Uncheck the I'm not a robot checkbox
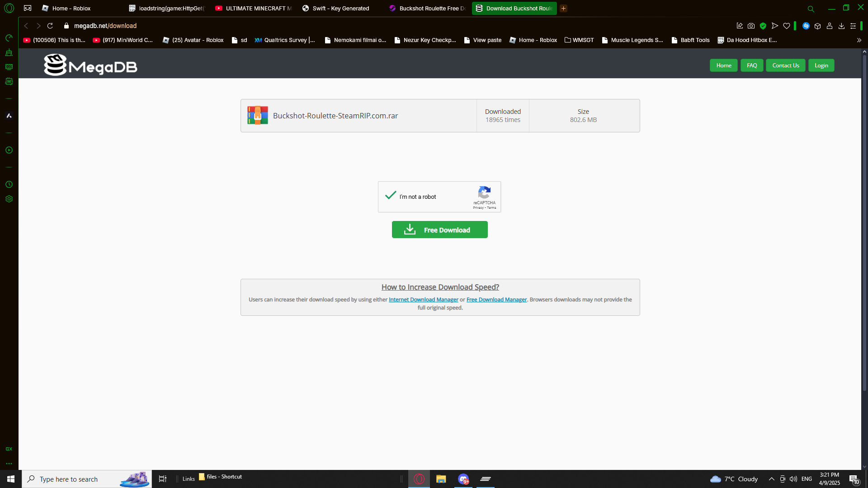 click(x=391, y=195)
